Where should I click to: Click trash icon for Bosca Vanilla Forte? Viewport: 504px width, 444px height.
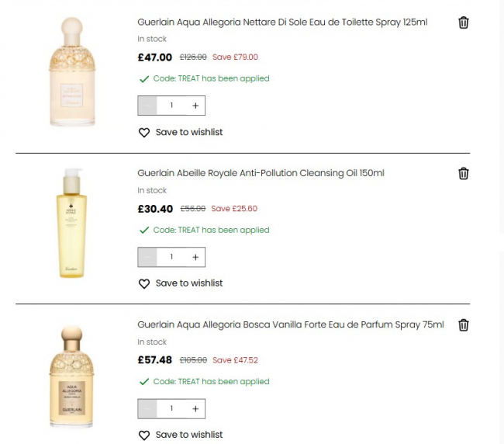tap(463, 325)
